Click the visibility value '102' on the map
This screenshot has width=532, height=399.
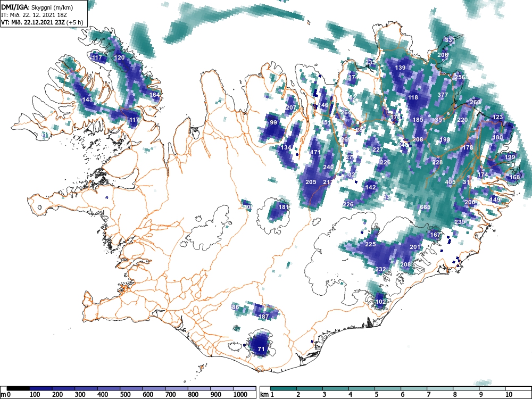381,302
